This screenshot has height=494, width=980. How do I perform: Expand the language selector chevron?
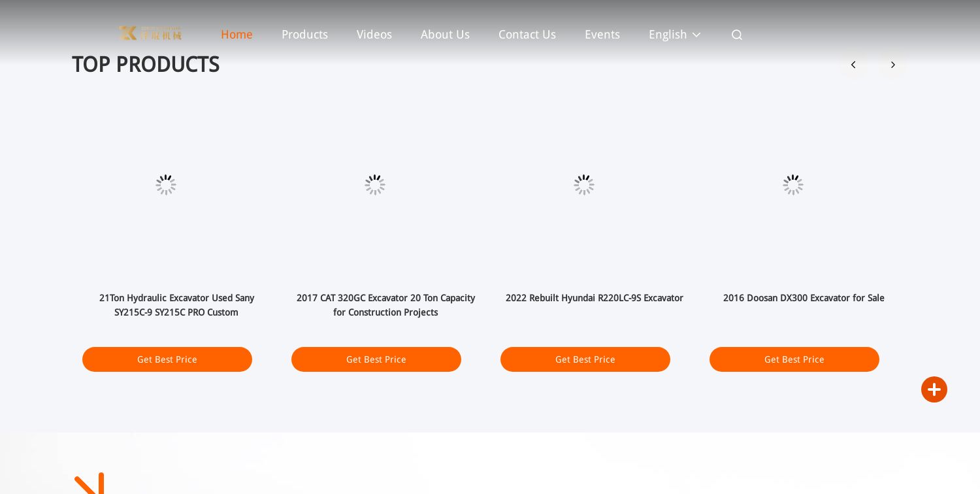click(696, 35)
